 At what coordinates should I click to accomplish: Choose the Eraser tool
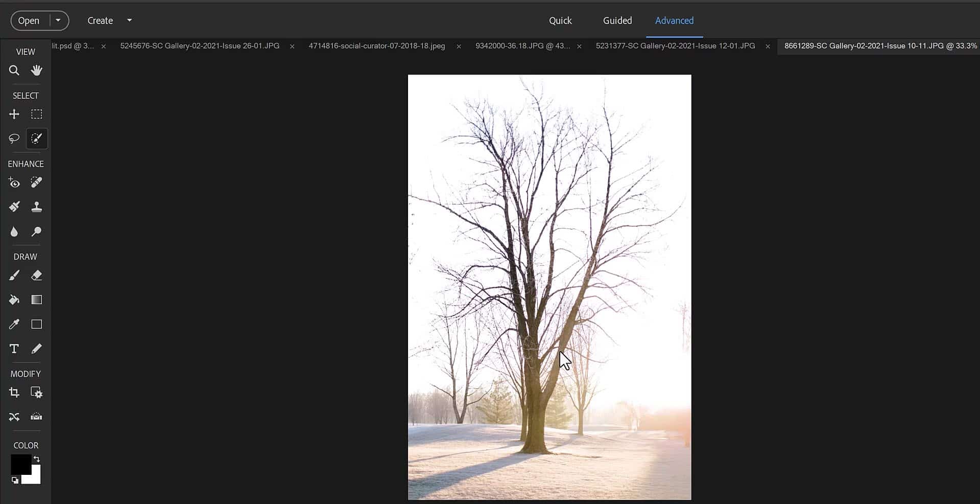click(36, 276)
